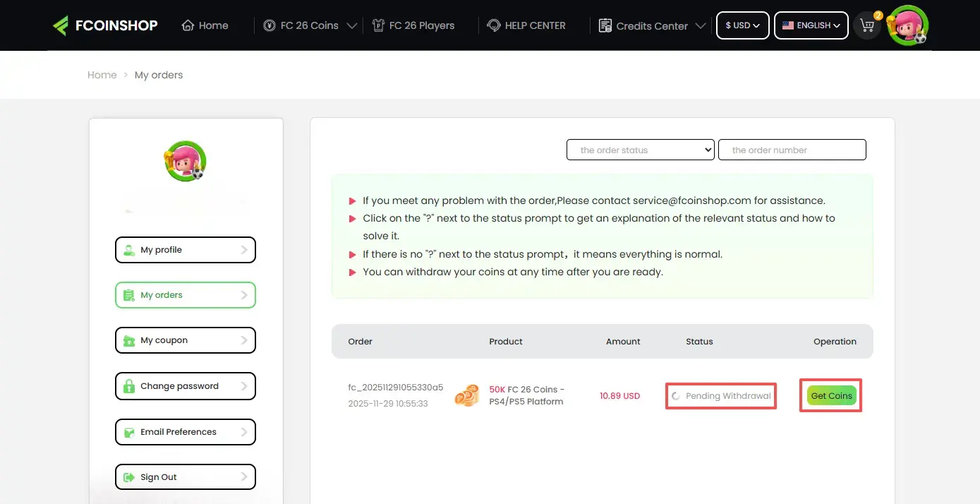Expand the USD currency selector
Viewport: 980px width, 504px height.
click(x=742, y=25)
